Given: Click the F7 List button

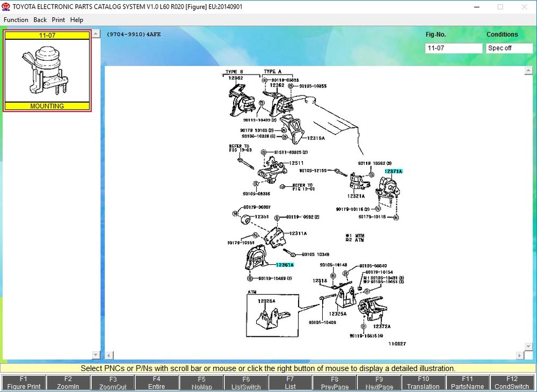Looking at the screenshot, I should pos(290,382).
